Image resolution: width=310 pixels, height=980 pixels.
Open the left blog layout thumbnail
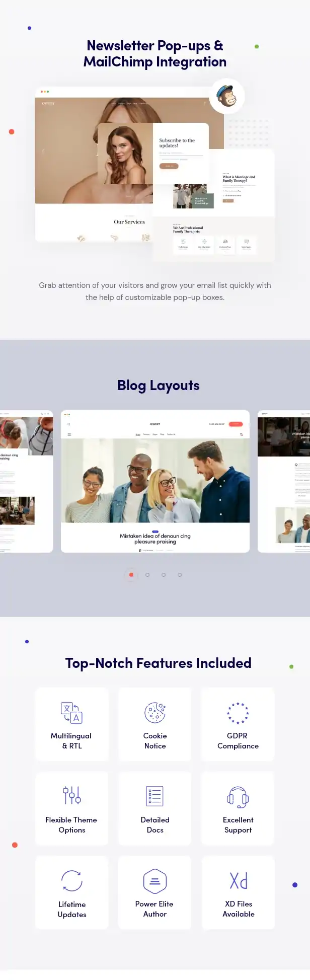tap(26, 482)
